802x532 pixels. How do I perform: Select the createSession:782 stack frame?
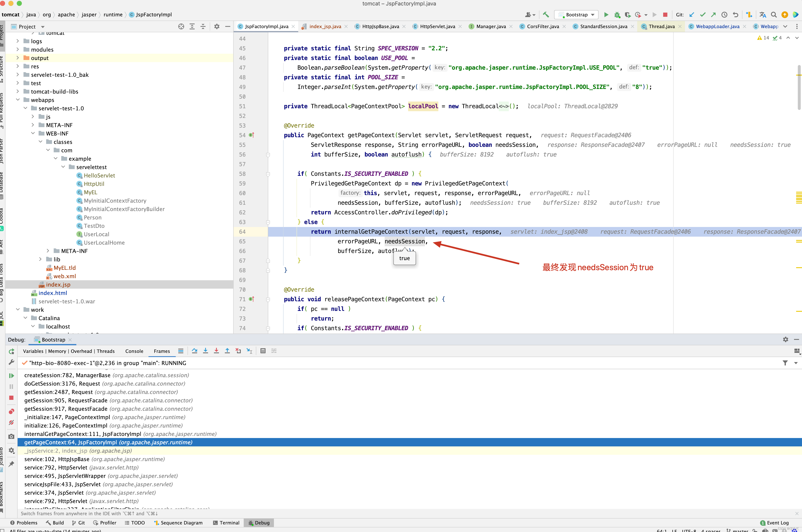pyautogui.click(x=410, y=375)
